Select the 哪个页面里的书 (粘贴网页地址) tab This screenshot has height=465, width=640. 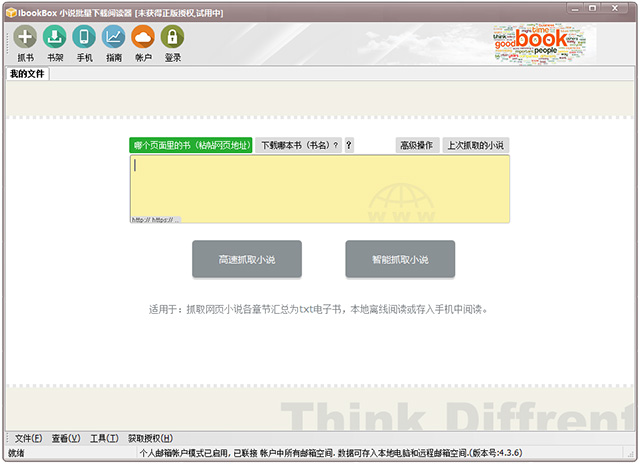[191, 145]
